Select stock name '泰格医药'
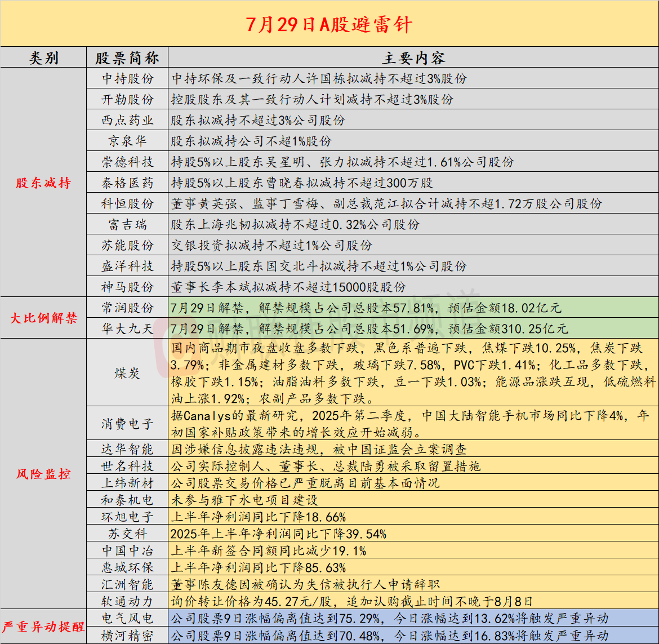The width and height of the screenshot is (659, 644). coord(127,183)
